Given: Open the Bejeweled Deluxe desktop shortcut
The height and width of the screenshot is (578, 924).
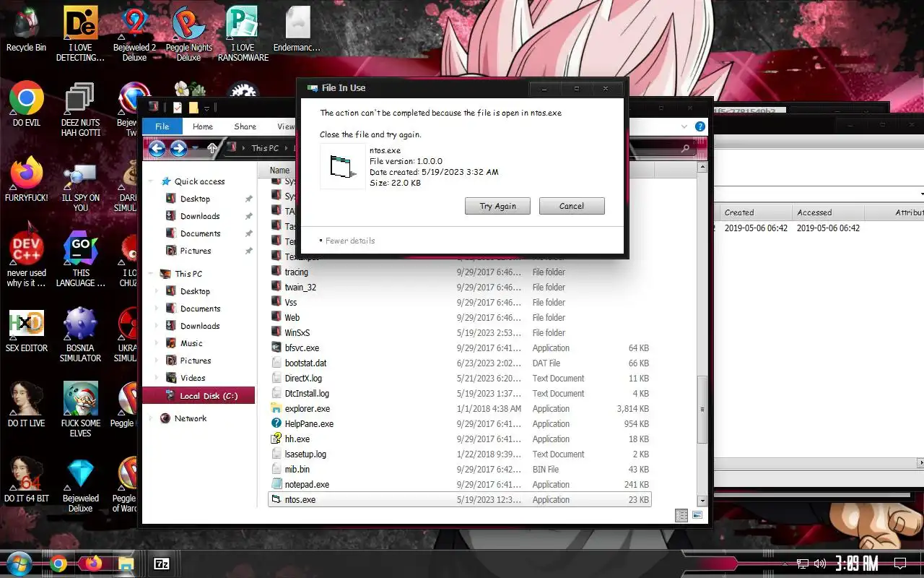Looking at the screenshot, I should (80, 484).
